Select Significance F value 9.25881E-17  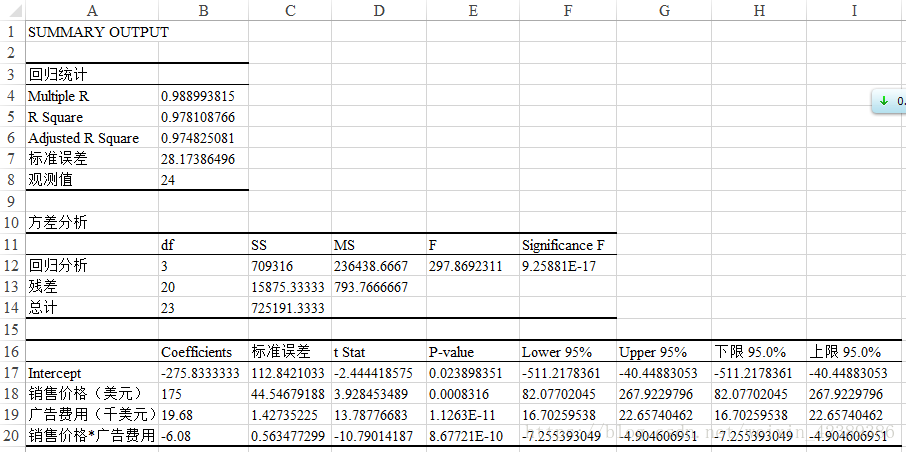[x=568, y=265]
